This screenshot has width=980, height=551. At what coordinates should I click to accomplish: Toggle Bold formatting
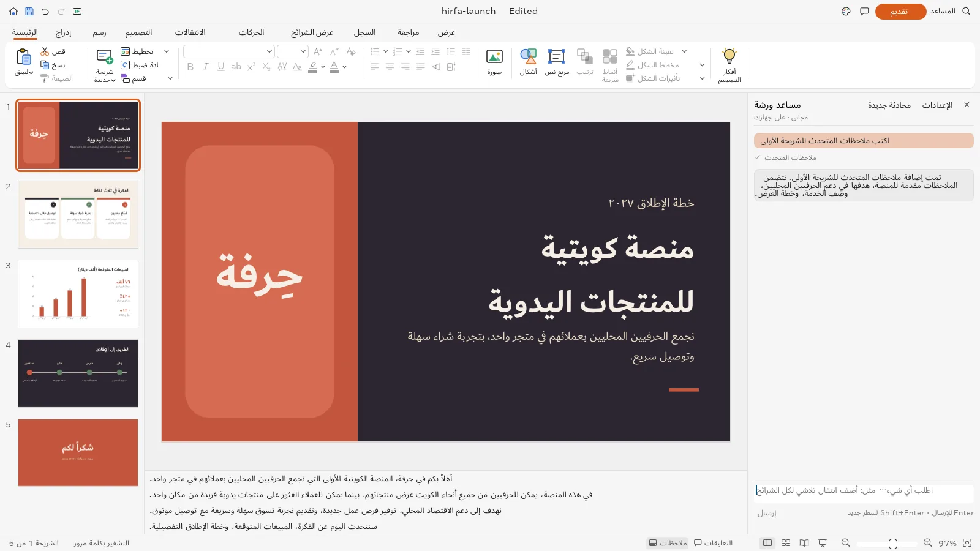pos(190,67)
